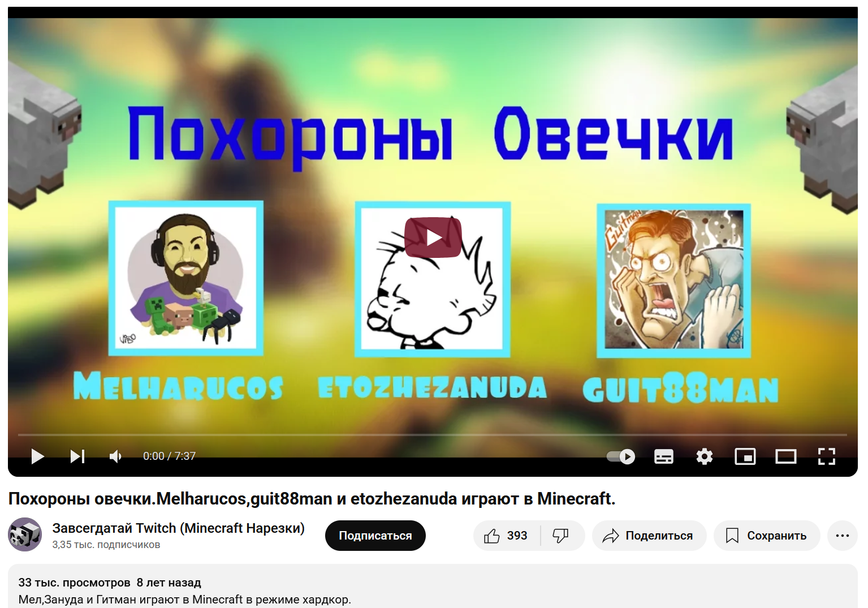
Task: Turn on subtitles
Action: [x=663, y=456]
